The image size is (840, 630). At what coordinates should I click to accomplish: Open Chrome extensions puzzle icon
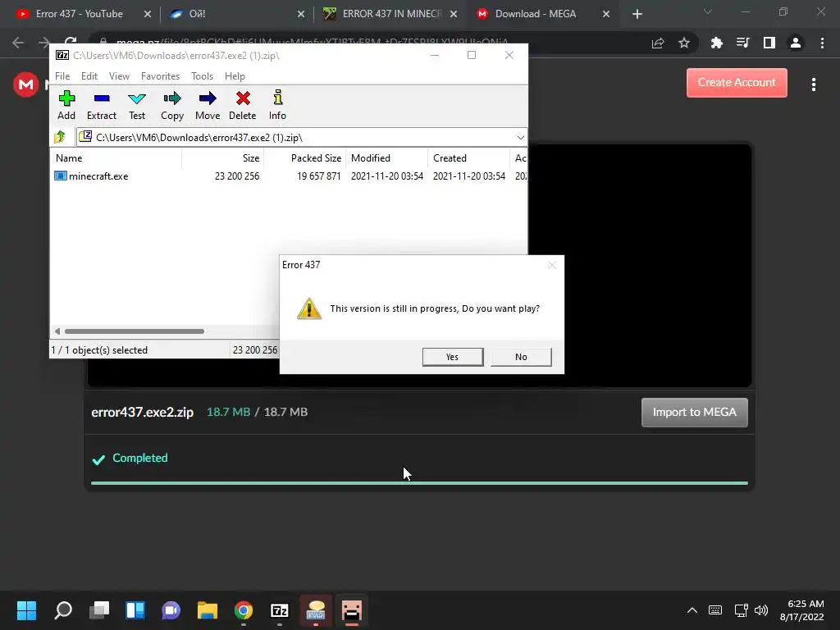[716, 43]
